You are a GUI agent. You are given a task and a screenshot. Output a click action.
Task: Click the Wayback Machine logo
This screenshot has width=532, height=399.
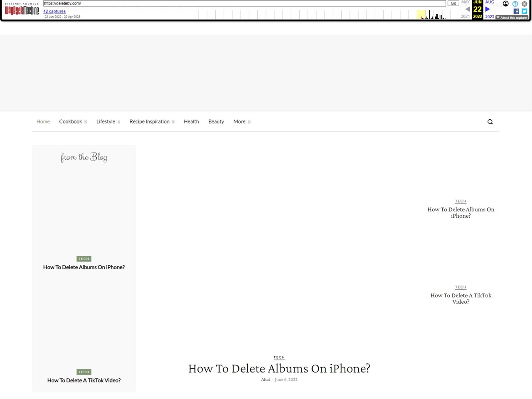coord(22,10)
